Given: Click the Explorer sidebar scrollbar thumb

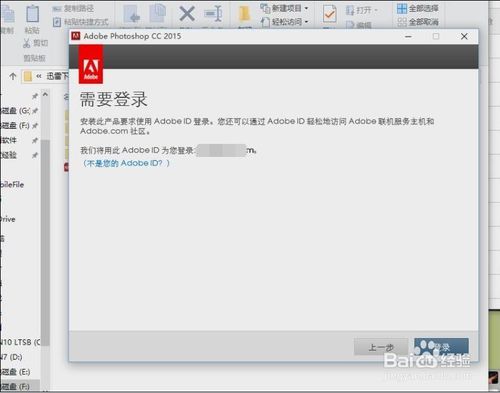Looking at the screenshot, I should (x=45, y=243).
